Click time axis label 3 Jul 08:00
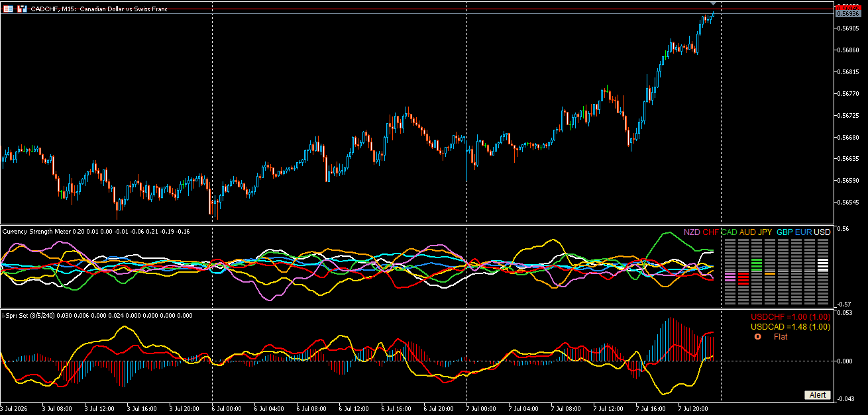Screen dimensions: 868x415 tap(56, 409)
